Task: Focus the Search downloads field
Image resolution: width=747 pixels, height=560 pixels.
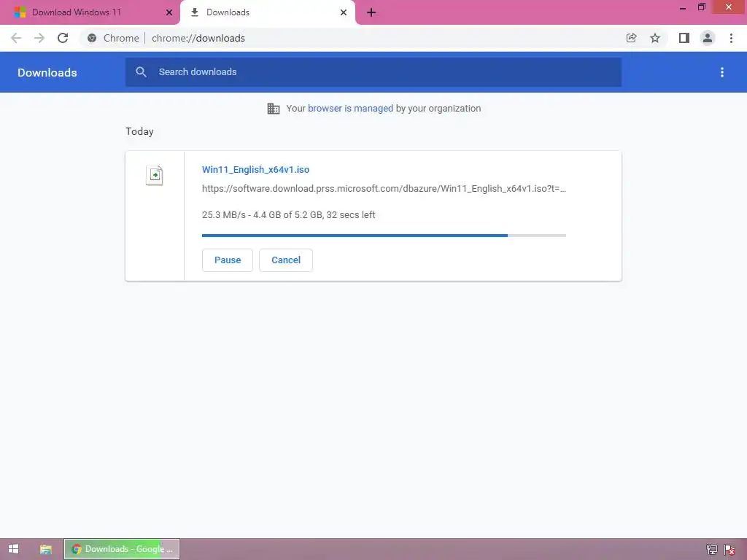Action: (373, 72)
